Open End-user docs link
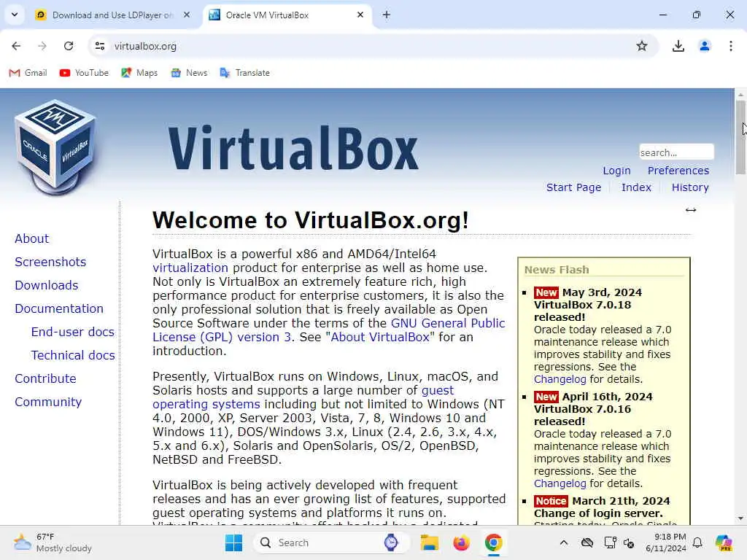 pyautogui.click(x=73, y=332)
